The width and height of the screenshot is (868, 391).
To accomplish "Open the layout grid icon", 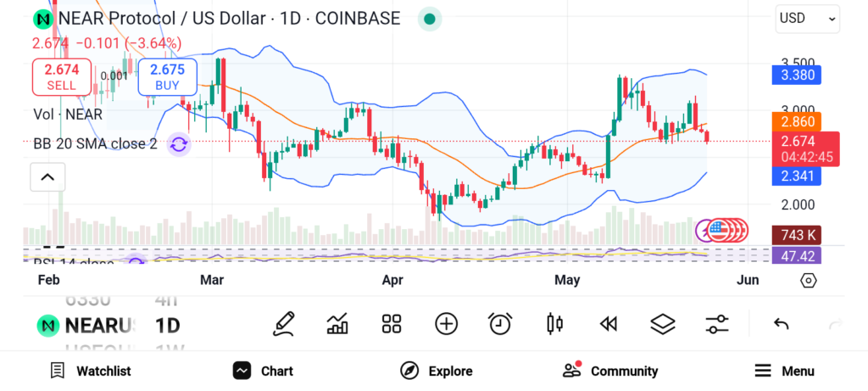I will click(x=392, y=324).
